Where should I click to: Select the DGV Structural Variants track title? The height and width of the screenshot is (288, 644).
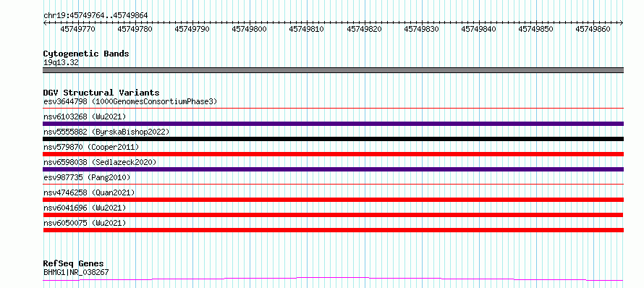[101, 93]
